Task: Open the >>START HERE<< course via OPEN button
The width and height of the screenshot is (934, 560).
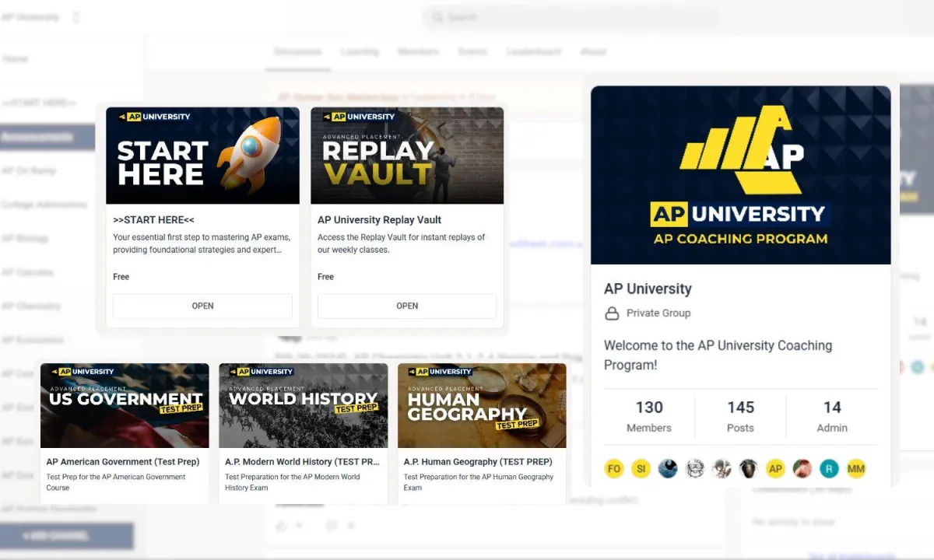Action: tap(202, 306)
